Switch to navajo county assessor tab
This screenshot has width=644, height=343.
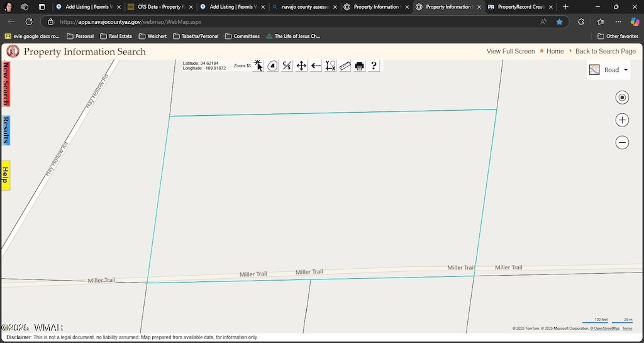coord(305,6)
